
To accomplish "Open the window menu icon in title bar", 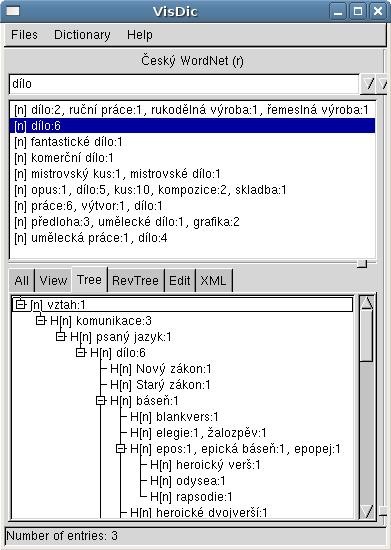I will [x=13, y=11].
